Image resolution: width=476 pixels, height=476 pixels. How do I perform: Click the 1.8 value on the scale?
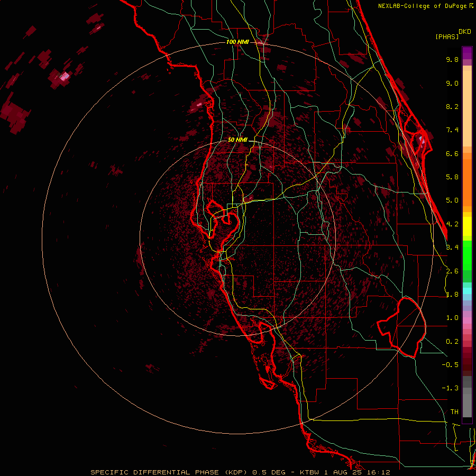point(452,295)
